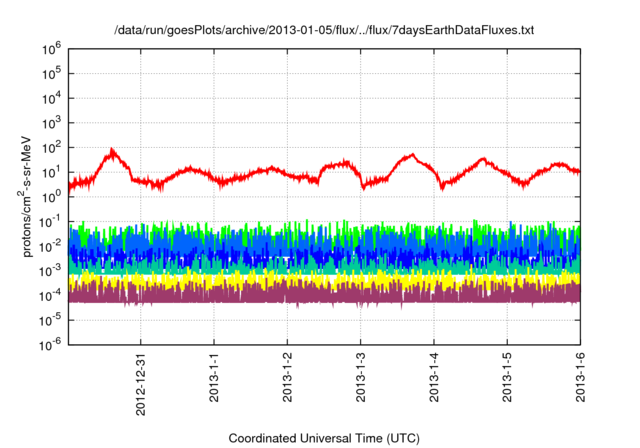Select the y-axis label protons/cm²-s-sr-MeV

coord(25,196)
